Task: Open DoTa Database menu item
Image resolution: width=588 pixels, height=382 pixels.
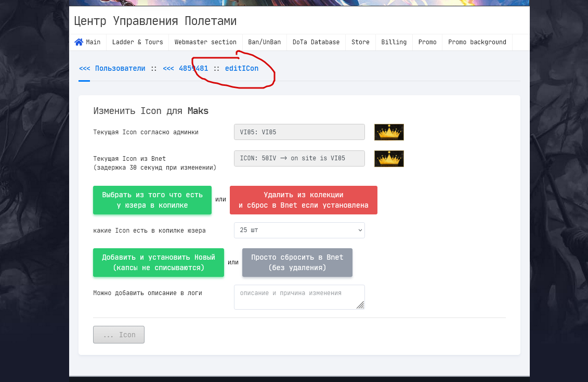Action: click(316, 42)
